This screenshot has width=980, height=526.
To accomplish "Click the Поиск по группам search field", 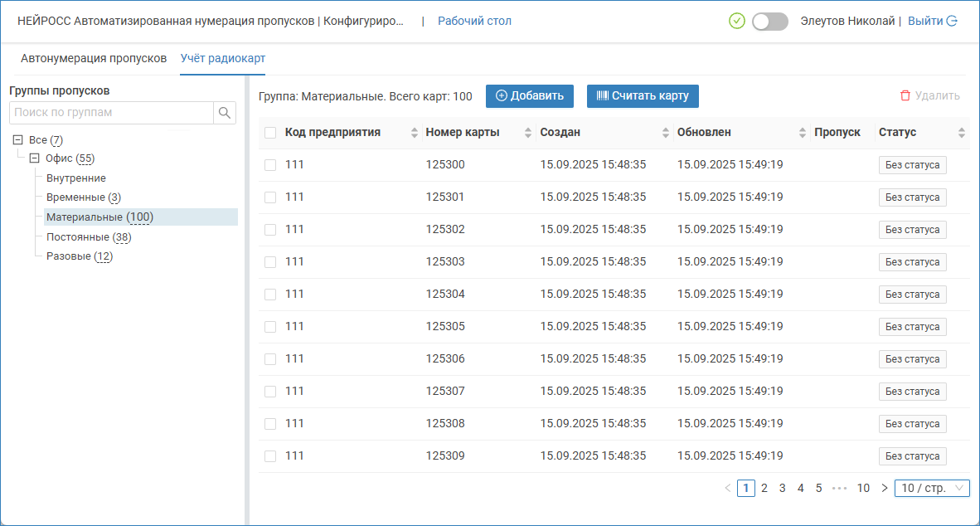I will [x=111, y=113].
